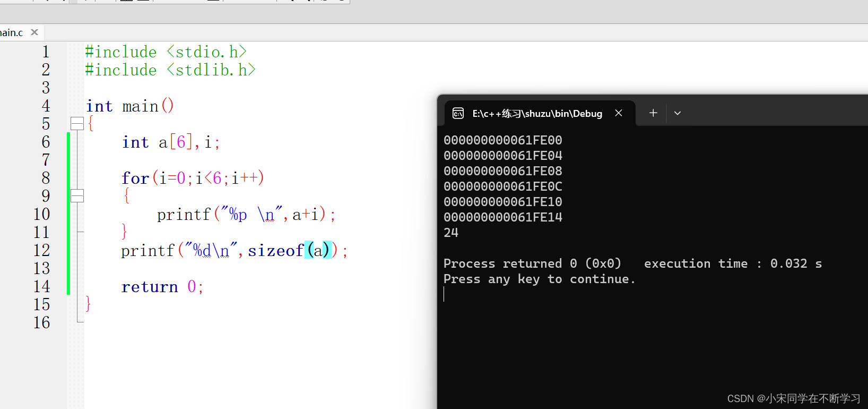Click terminal output 000000000061FE00
The width and height of the screenshot is (868, 409).
[x=503, y=140]
